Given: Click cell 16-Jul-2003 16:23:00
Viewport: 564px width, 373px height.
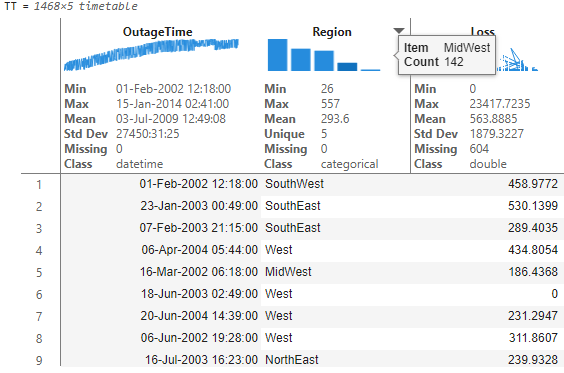Looking at the screenshot, I should pyautogui.click(x=201, y=360).
